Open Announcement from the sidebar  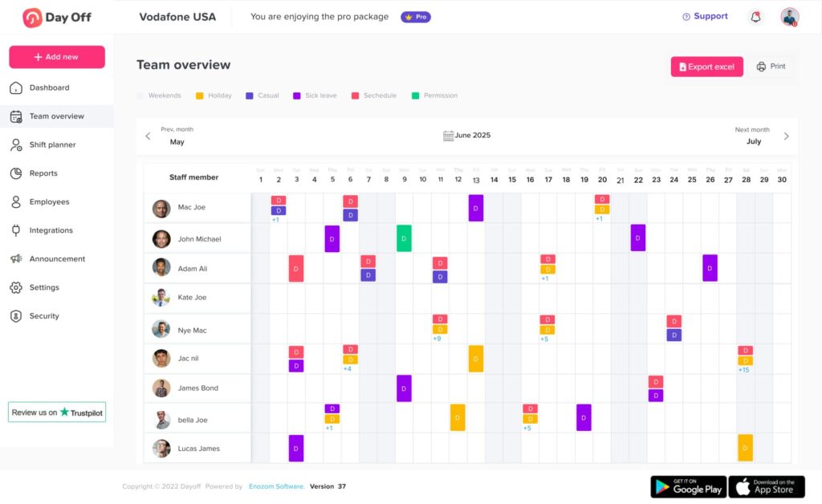57,259
